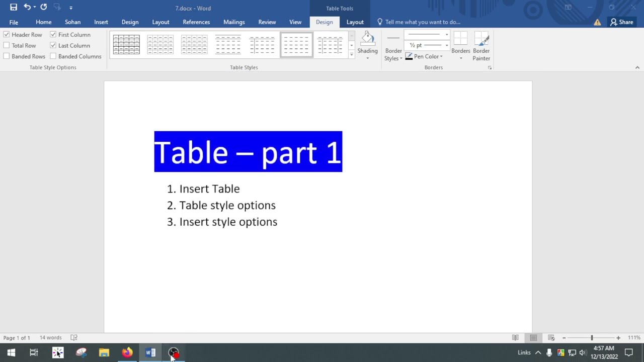This screenshot has height=362, width=644.
Task: Select the third table style thumbnail
Action: tap(194, 45)
